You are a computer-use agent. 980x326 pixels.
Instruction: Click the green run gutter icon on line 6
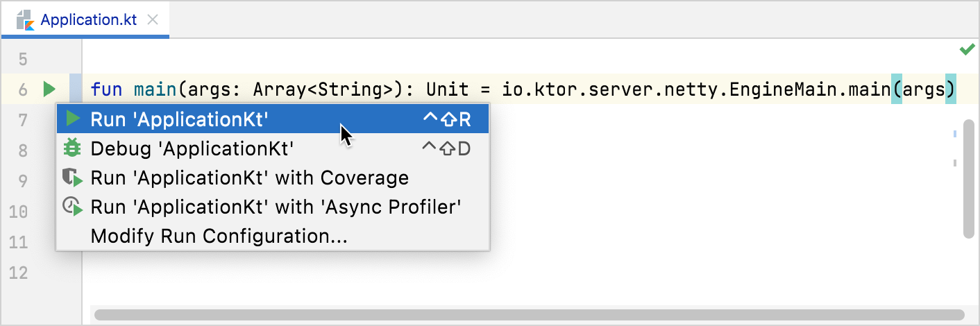[x=49, y=89]
